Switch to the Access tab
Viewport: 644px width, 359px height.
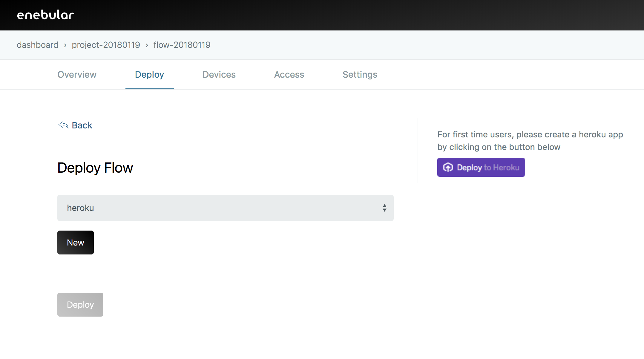pos(289,74)
